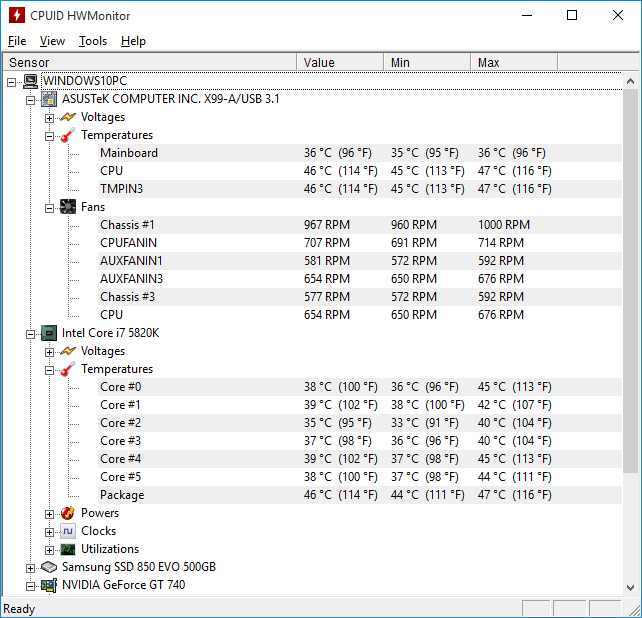This screenshot has width=642, height=618.
Task: Click the Intel Voltages lightning icon
Action: [68, 351]
